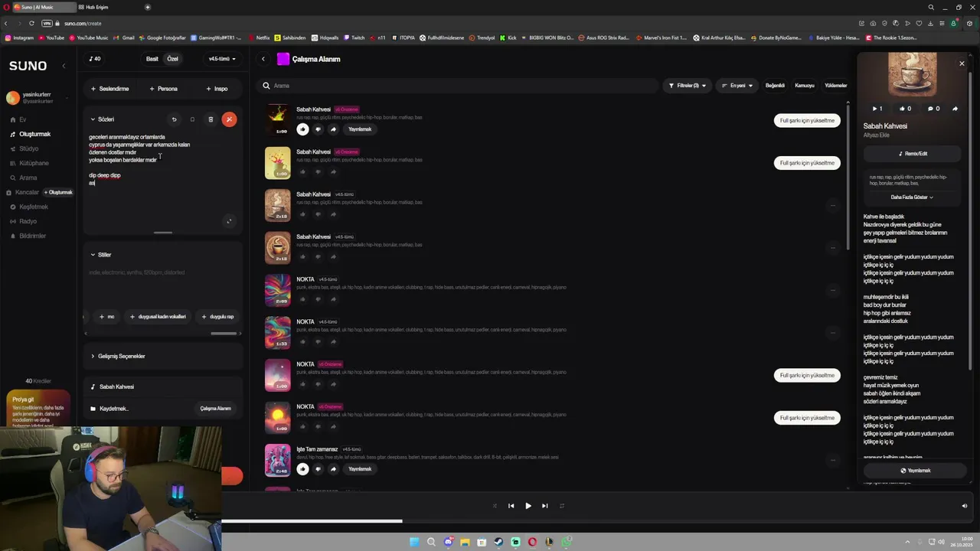Undo lyrics change with the undo icon
Screen dimensions: 980x551
tap(174, 119)
